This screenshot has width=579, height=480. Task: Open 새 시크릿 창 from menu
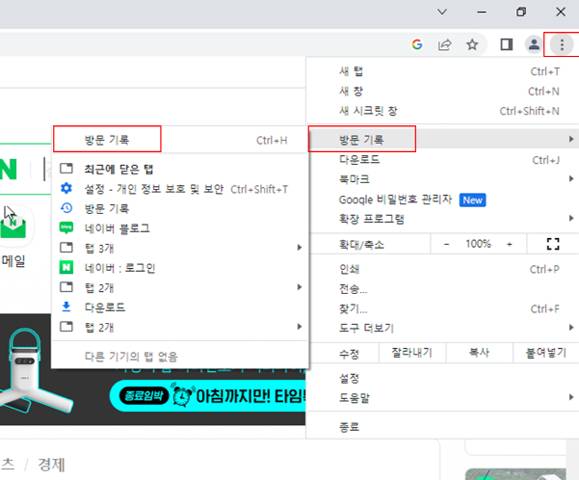tap(442, 111)
